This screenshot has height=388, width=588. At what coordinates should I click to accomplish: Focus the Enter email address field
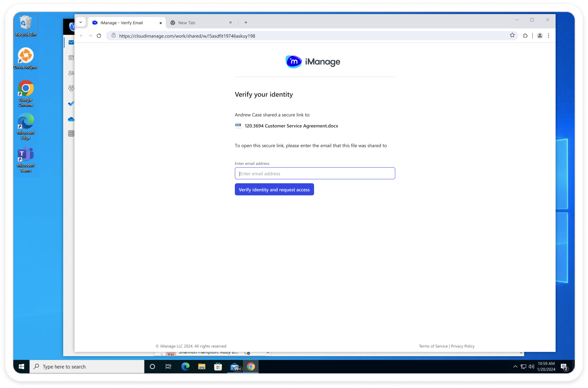click(315, 173)
